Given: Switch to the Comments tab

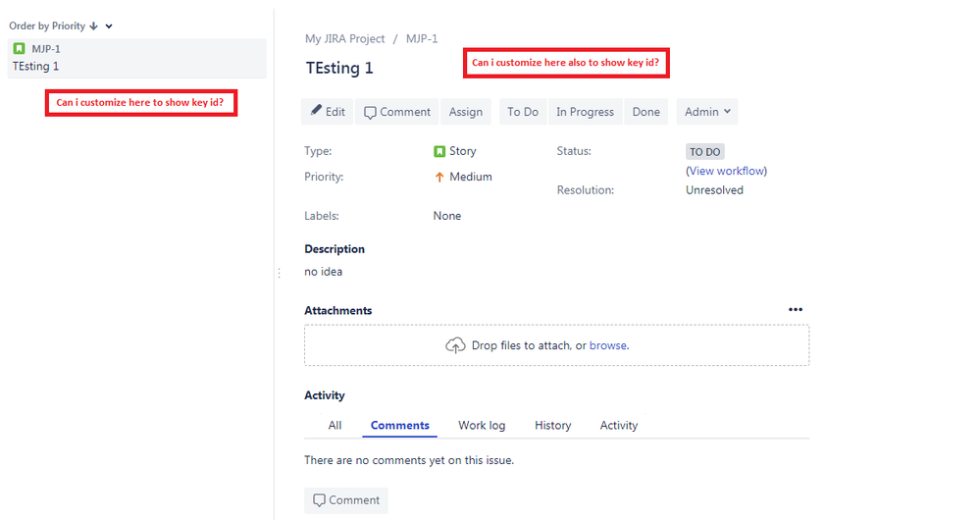Looking at the screenshot, I should (x=400, y=425).
